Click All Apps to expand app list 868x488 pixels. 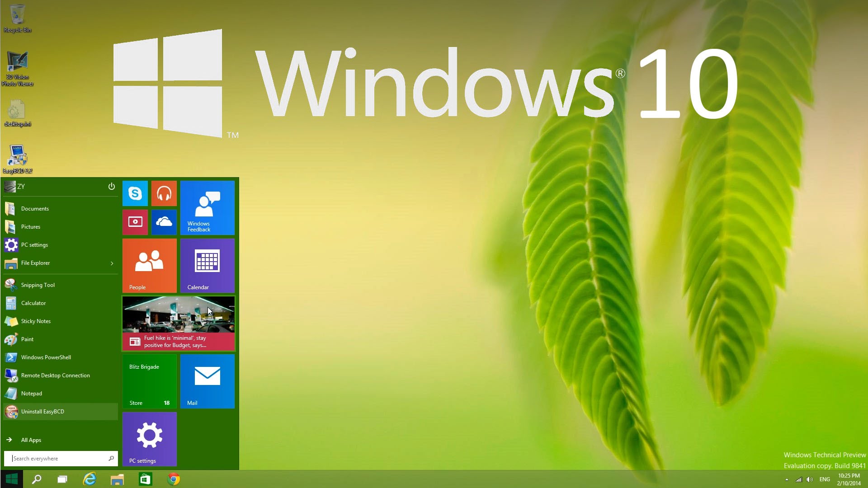click(x=31, y=439)
